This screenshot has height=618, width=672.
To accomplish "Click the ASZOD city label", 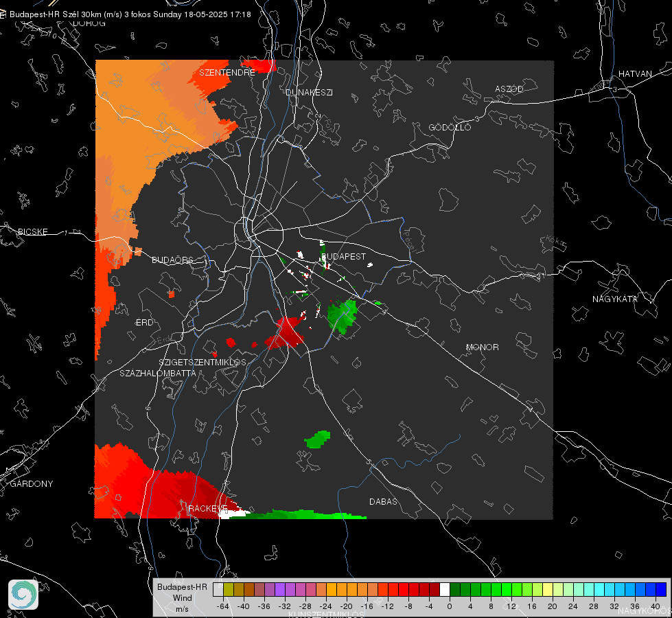I will tap(509, 89).
